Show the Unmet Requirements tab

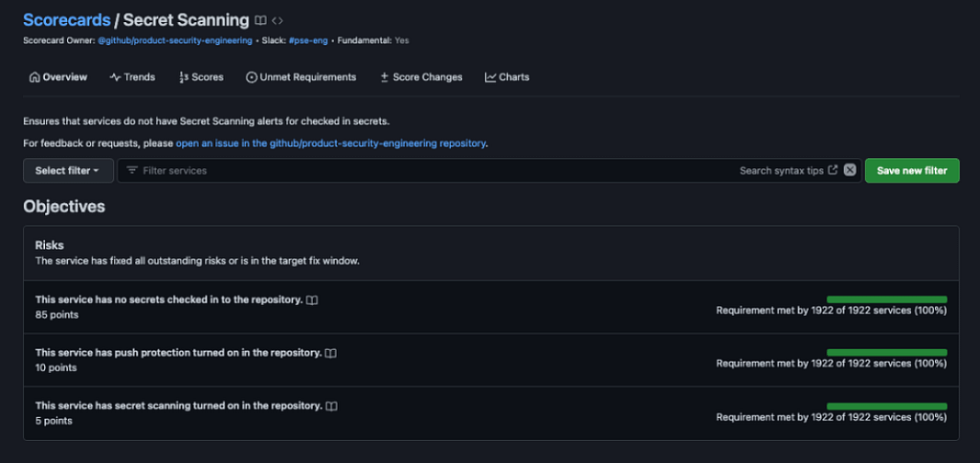(x=301, y=77)
